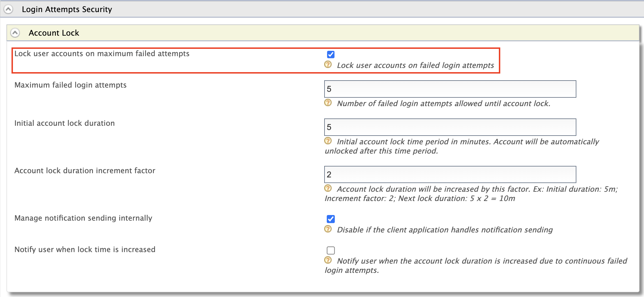
Task: Click the help icon beside Lock user accounts description
Action: click(328, 65)
